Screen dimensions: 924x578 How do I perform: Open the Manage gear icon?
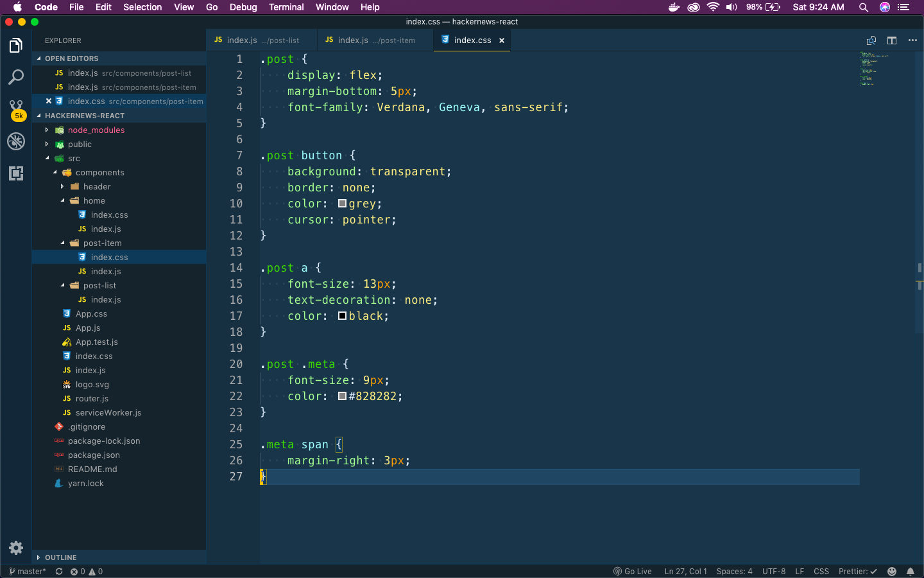click(16, 548)
